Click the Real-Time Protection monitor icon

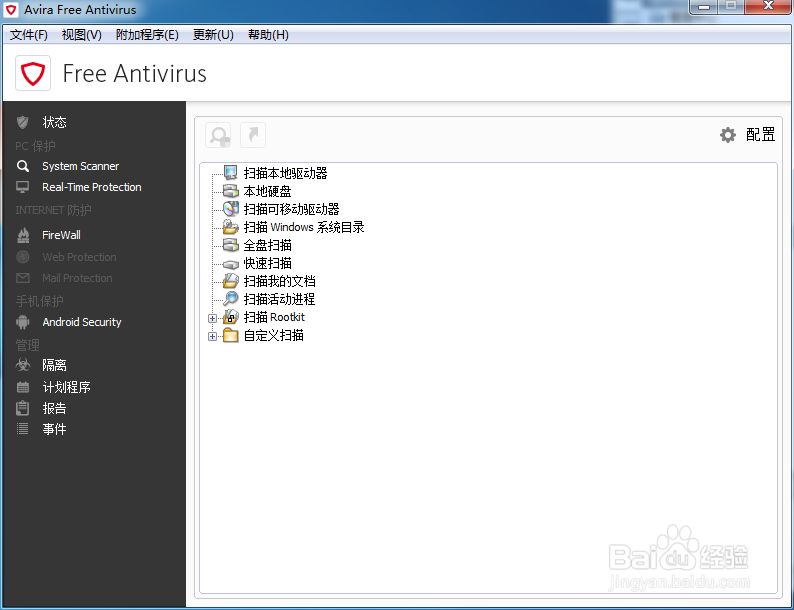(23, 187)
